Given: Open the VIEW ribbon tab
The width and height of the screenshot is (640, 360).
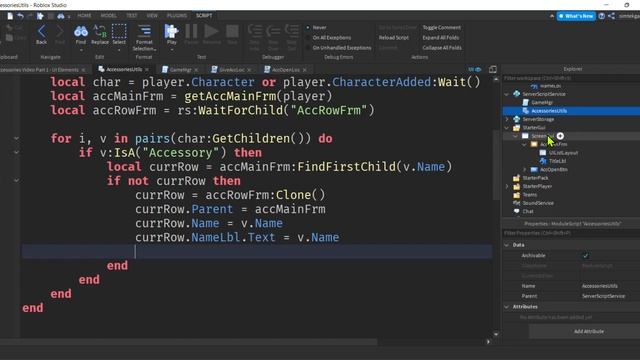Looking at the screenshot, I should click(x=152, y=16).
